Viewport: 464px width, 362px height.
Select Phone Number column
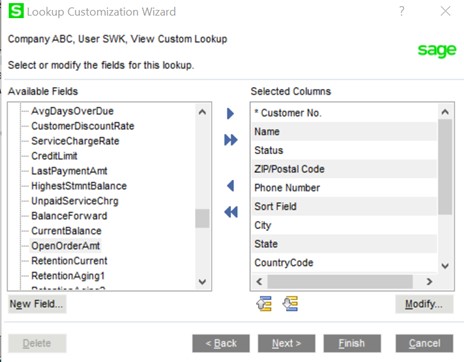[x=344, y=188]
